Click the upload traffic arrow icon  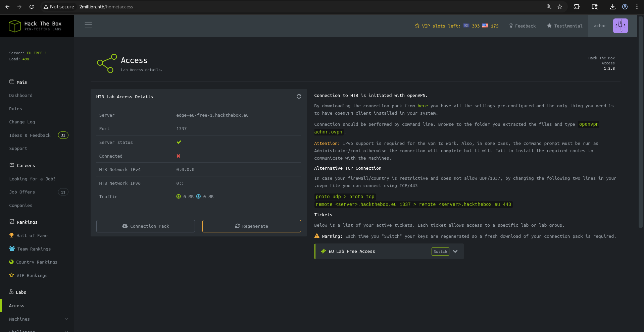point(179,197)
